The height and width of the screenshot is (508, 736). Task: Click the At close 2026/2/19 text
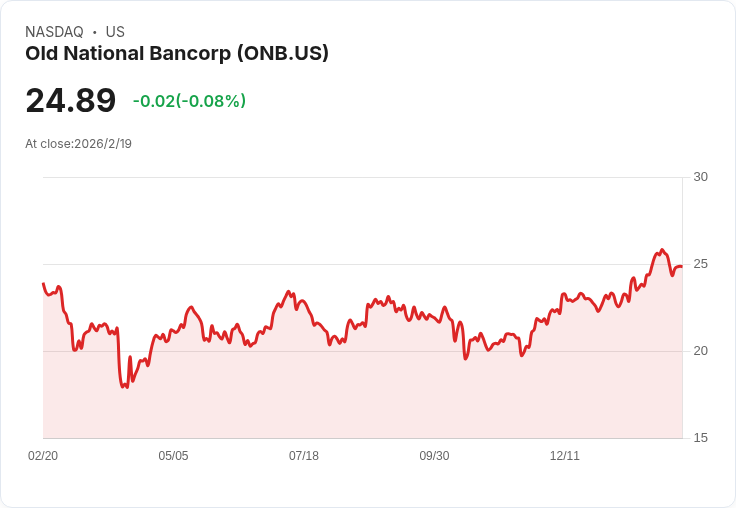click(78, 143)
